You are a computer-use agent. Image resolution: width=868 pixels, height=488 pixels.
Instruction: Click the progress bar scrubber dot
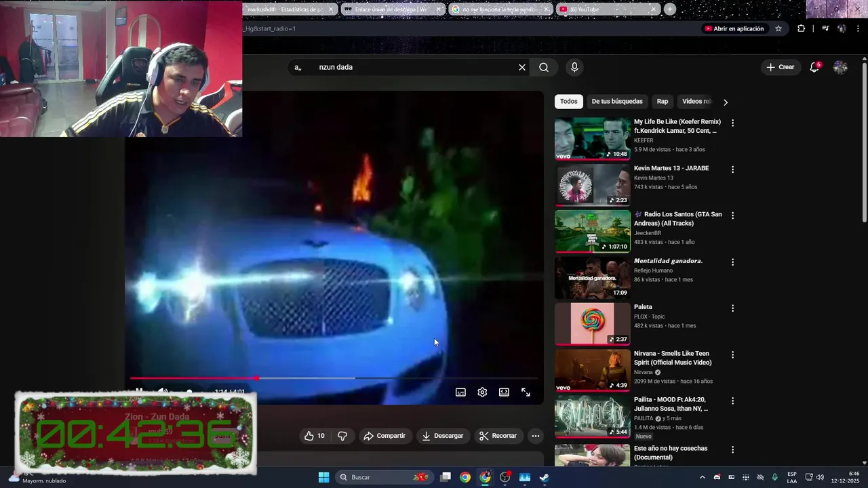[x=256, y=378]
